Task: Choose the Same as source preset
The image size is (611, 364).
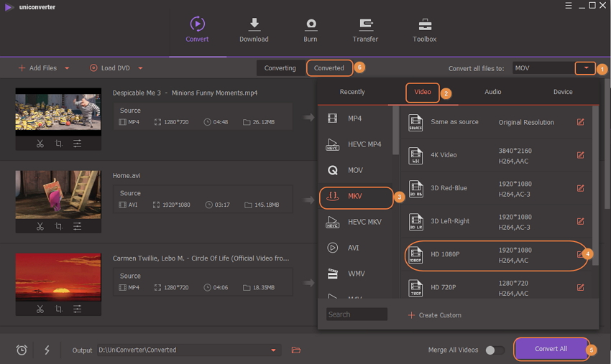Action: [x=496, y=122]
